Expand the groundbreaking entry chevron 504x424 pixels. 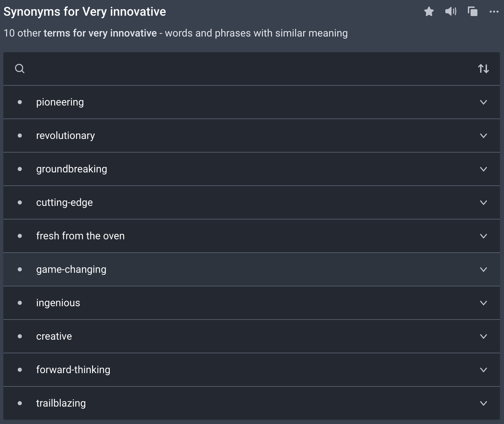(x=483, y=169)
